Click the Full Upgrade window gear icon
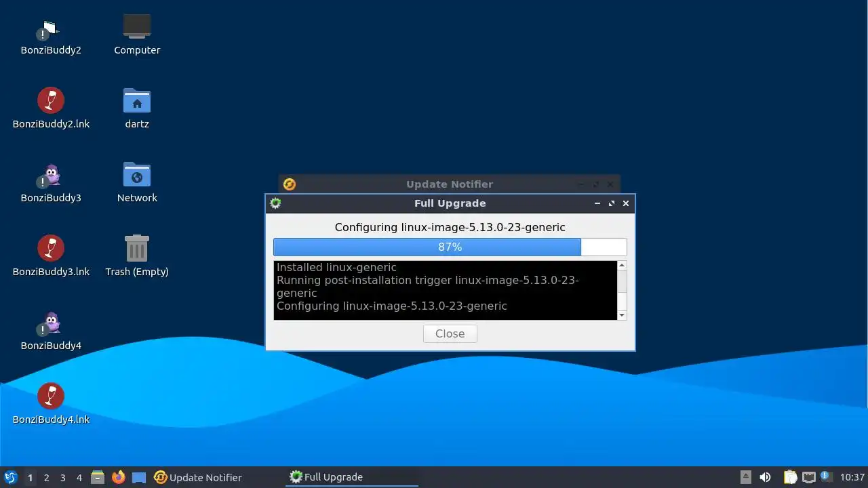This screenshot has width=868, height=488. tap(275, 203)
